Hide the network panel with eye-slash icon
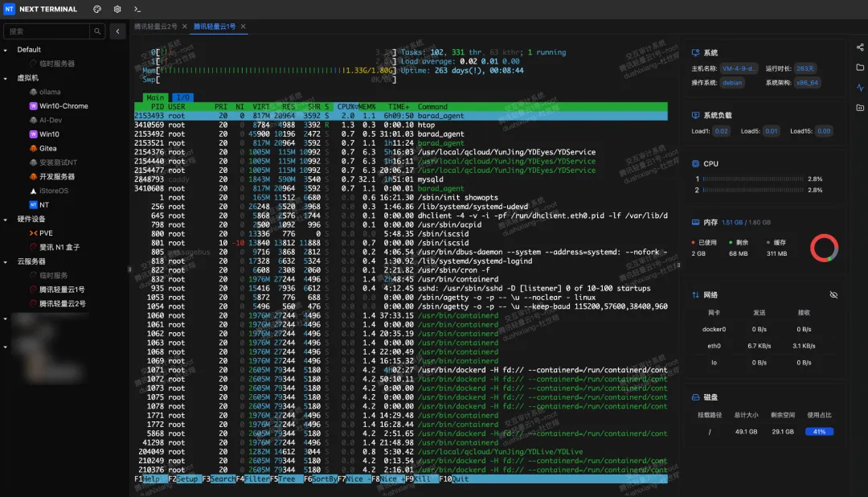 (833, 295)
